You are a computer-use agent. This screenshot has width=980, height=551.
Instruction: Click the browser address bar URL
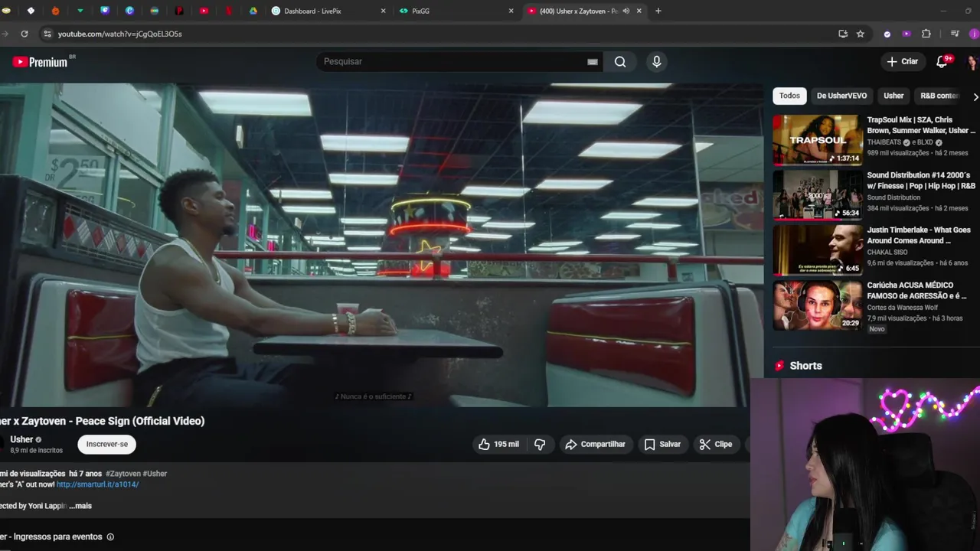pyautogui.click(x=120, y=34)
